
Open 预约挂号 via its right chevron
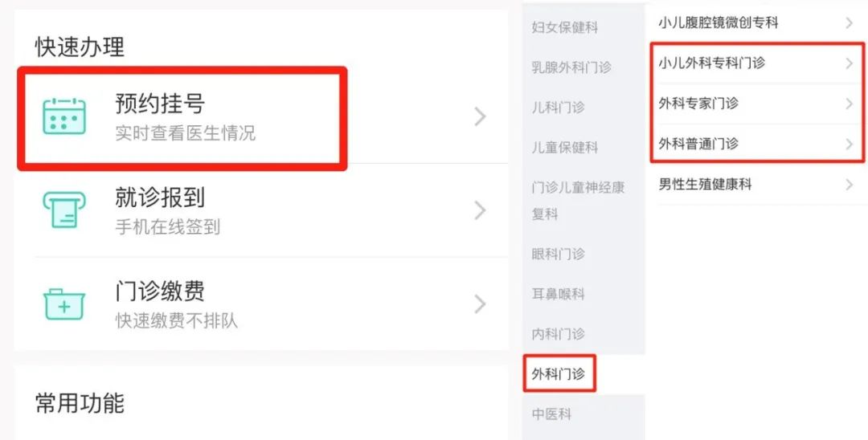[480, 116]
